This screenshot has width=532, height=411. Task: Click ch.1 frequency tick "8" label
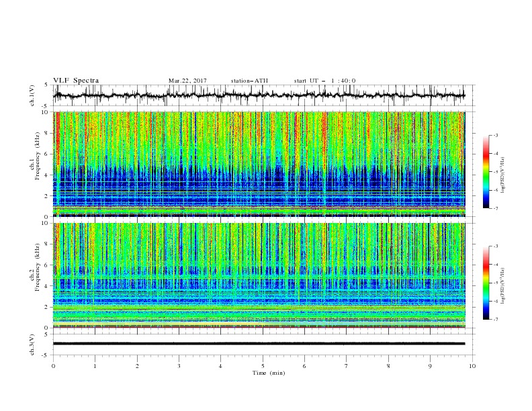point(48,133)
